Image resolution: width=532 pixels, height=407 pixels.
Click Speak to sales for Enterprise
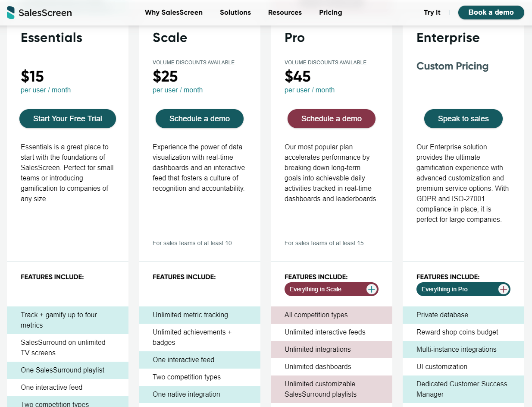(463, 119)
